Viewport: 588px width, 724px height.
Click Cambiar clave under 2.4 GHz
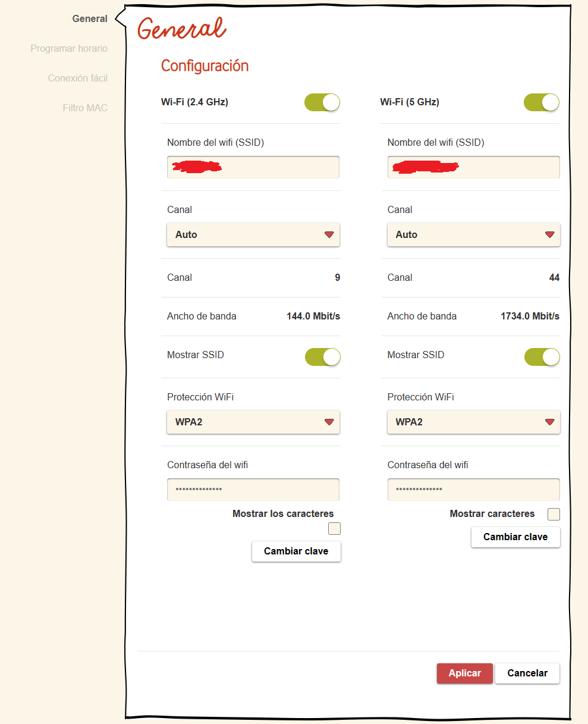[x=296, y=551]
